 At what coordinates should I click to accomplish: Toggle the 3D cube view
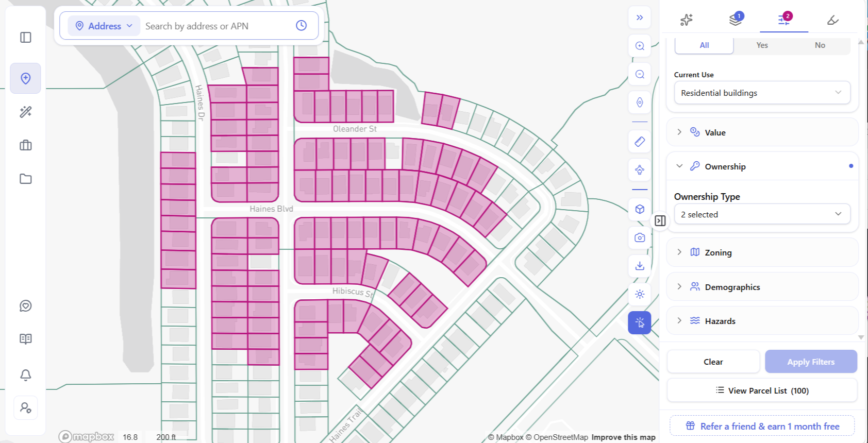(x=640, y=209)
